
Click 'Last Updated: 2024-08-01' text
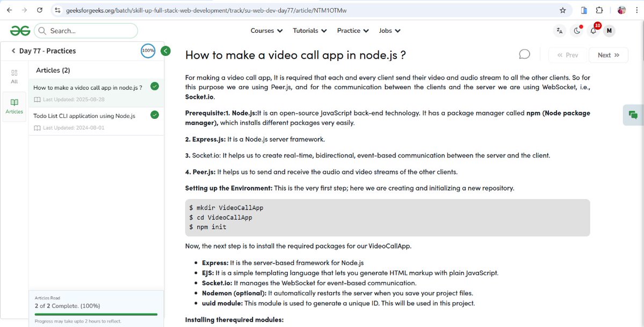pyautogui.click(x=74, y=128)
